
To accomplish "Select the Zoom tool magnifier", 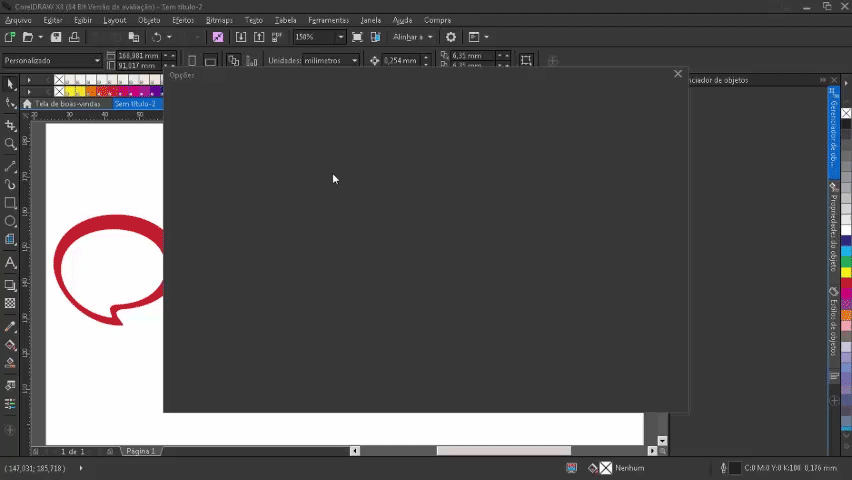I will pos(10,144).
